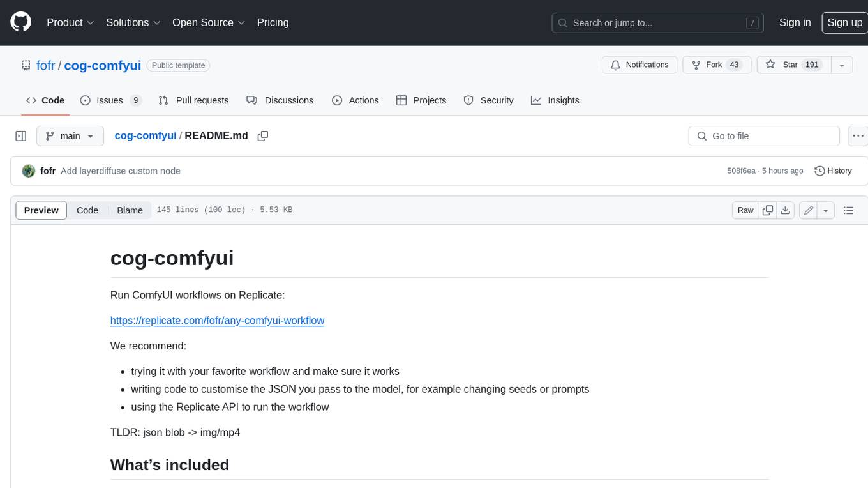This screenshot has height=488, width=868.
Task: Click the issues counter 9
Action: [x=135, y=100]
